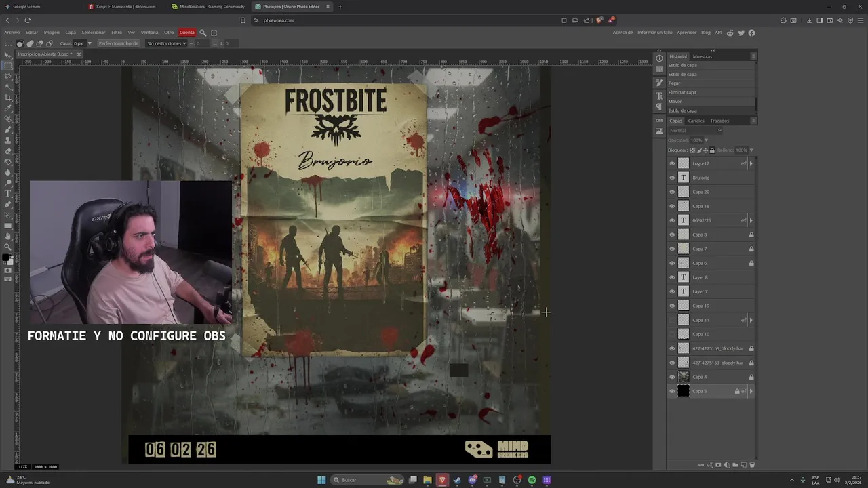Hide the Capa 20 layer
This screenshot has height=488, width=868.
tap(672, 192)
